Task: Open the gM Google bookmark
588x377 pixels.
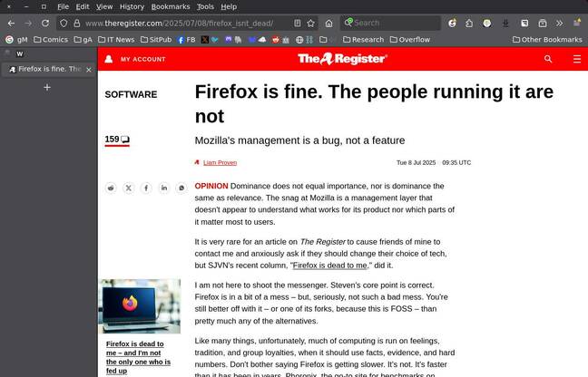Action: tap(16, 40)
